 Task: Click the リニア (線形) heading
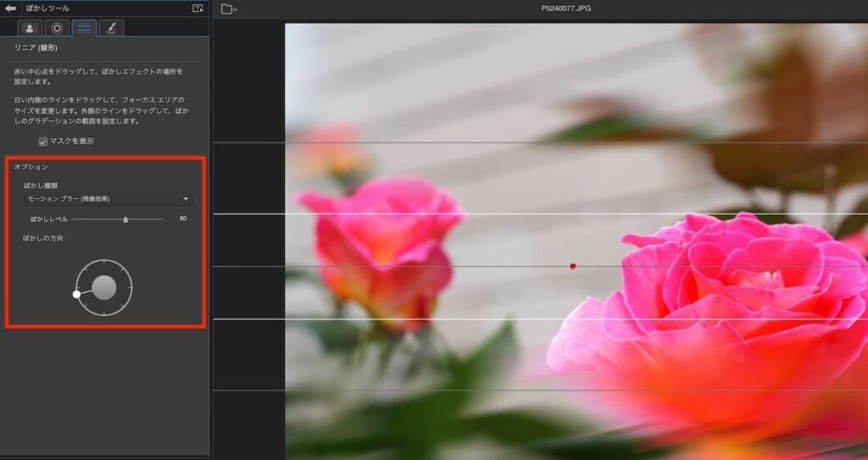36,48
